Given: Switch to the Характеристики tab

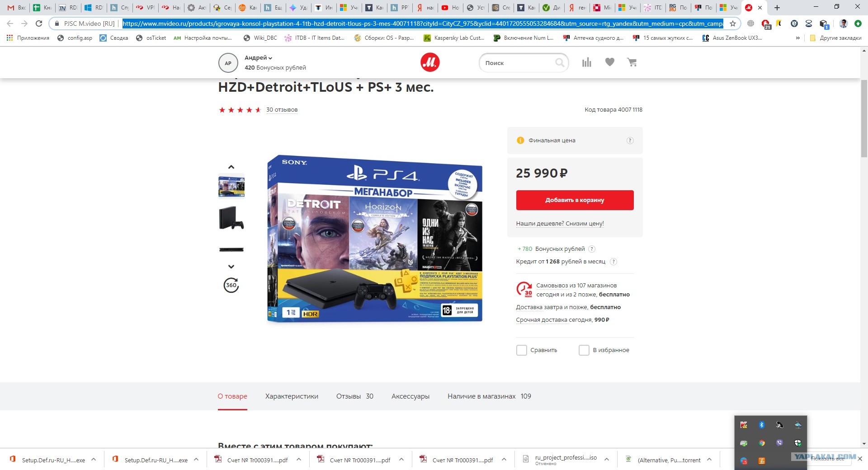Looking at the screenshot, I should [292, 396].
